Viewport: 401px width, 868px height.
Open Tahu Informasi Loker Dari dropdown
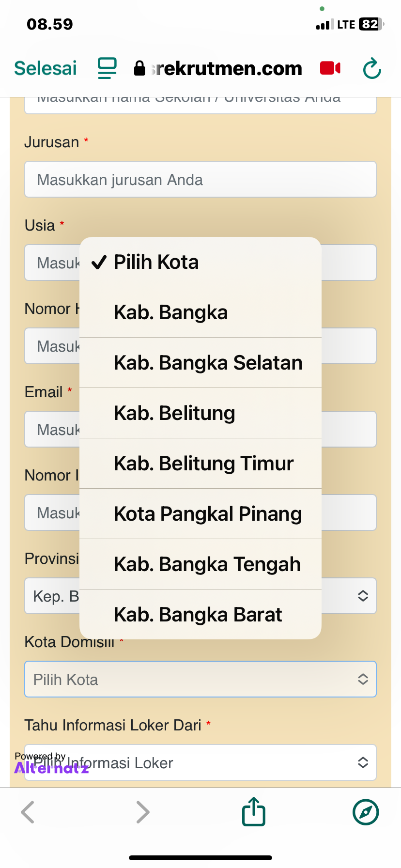(x=200, y=762)
